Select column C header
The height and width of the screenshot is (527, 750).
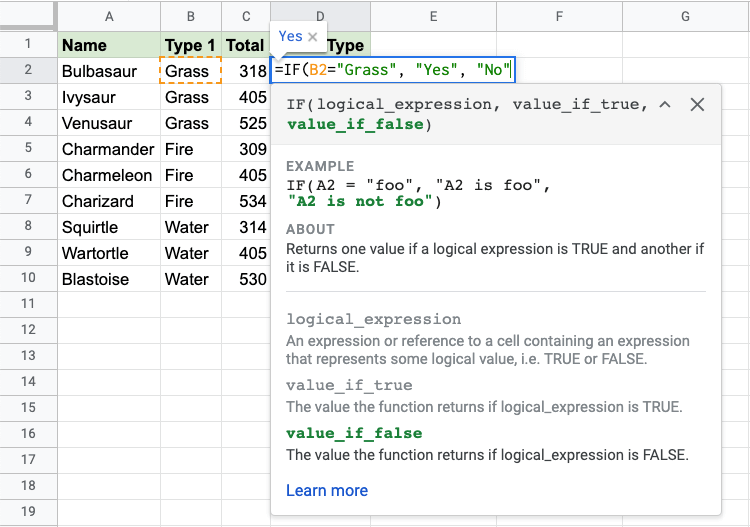click(245, 16)
